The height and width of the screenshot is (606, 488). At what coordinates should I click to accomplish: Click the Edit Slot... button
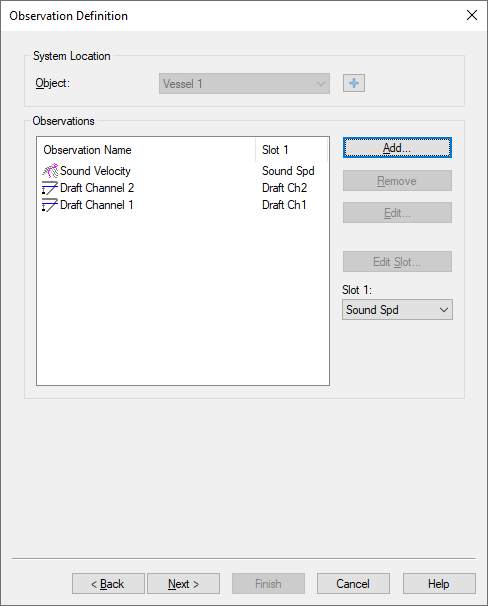coord(397,262)
